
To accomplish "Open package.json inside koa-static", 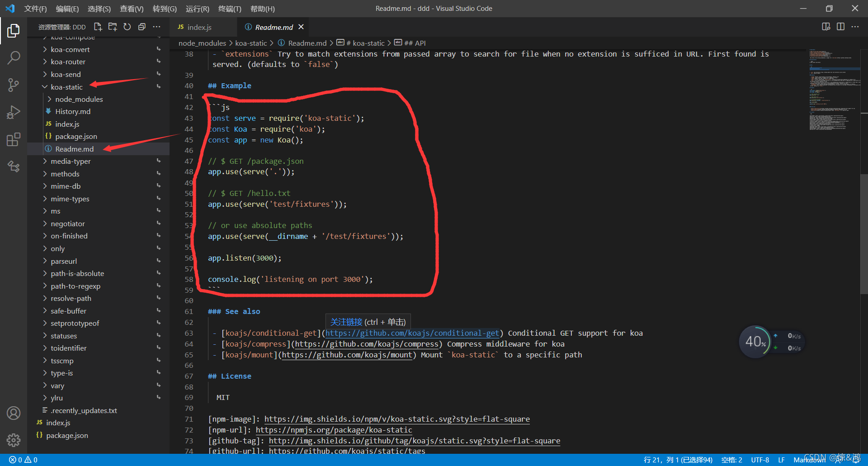I will coord(99,136).
